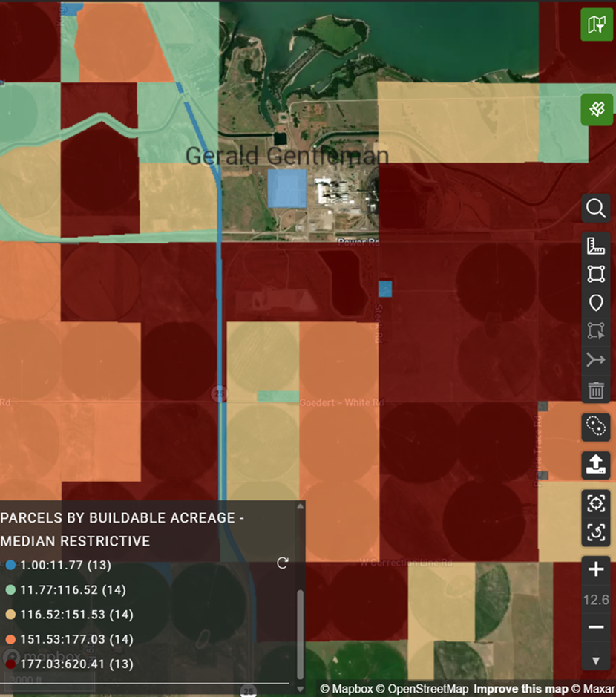Click the Improve this map link

click(520, 689)
